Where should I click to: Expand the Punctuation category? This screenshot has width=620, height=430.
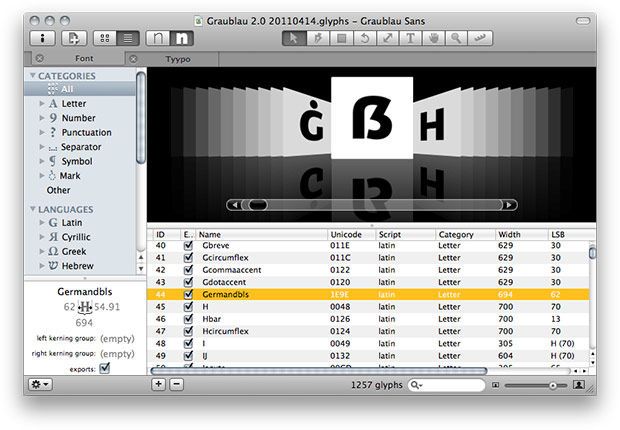point(42,133)
